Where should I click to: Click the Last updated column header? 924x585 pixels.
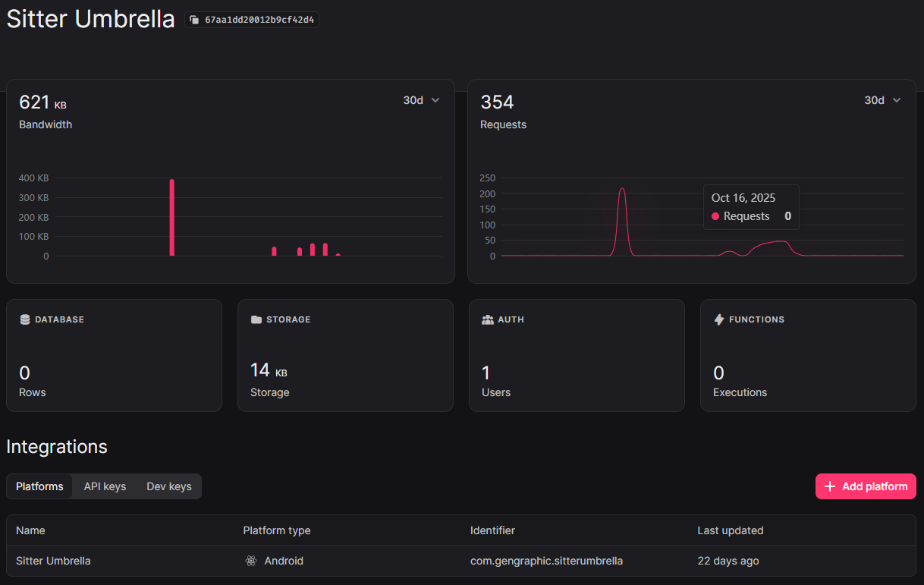731,530
